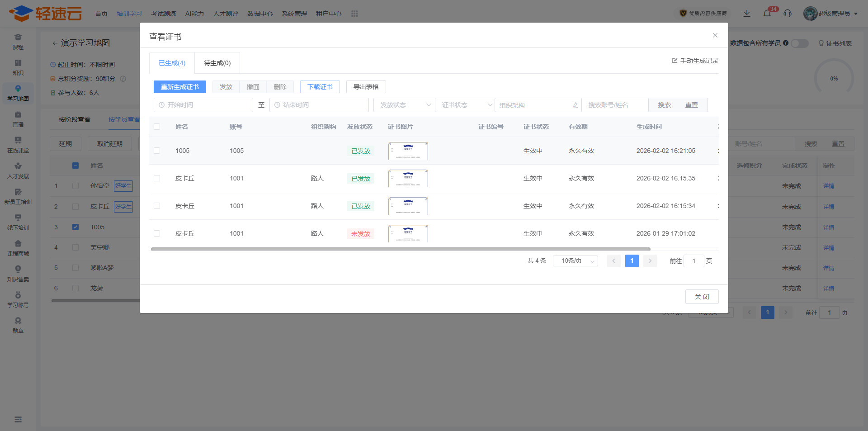This screenshot has height=431, width=868.
Task: Click the notification bell icon
Action: pos(767,14)
